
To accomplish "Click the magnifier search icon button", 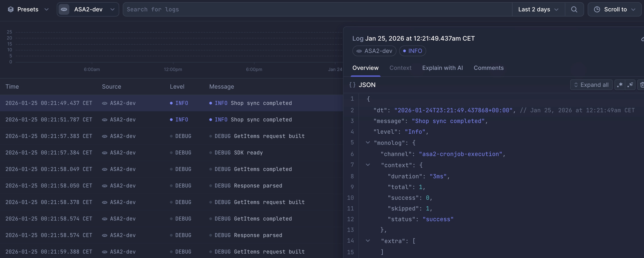I will tap(574, 9).
